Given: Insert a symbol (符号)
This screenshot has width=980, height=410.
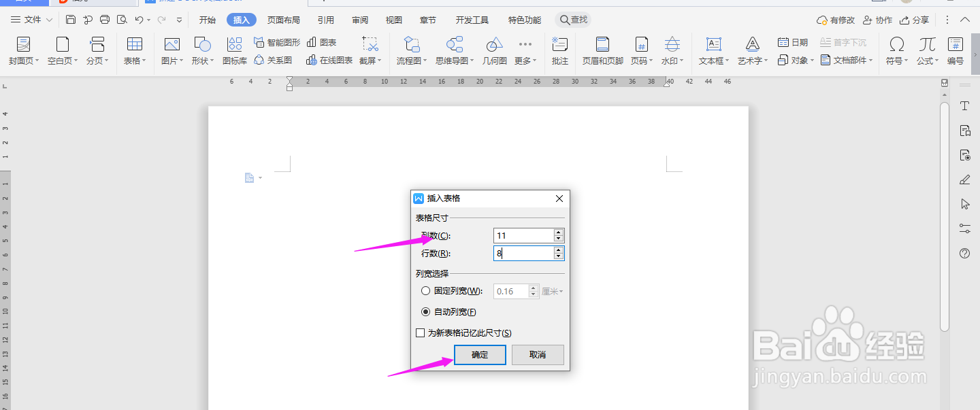Looking at the screenshot, I should [897, 51].
